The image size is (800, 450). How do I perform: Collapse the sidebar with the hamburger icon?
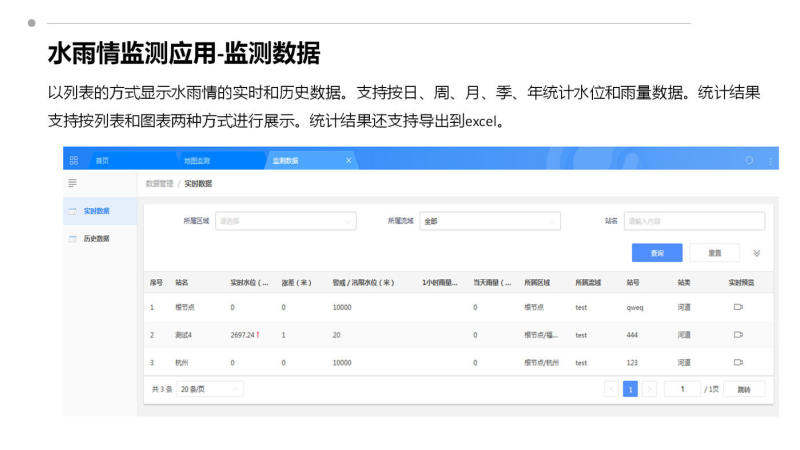72,183
